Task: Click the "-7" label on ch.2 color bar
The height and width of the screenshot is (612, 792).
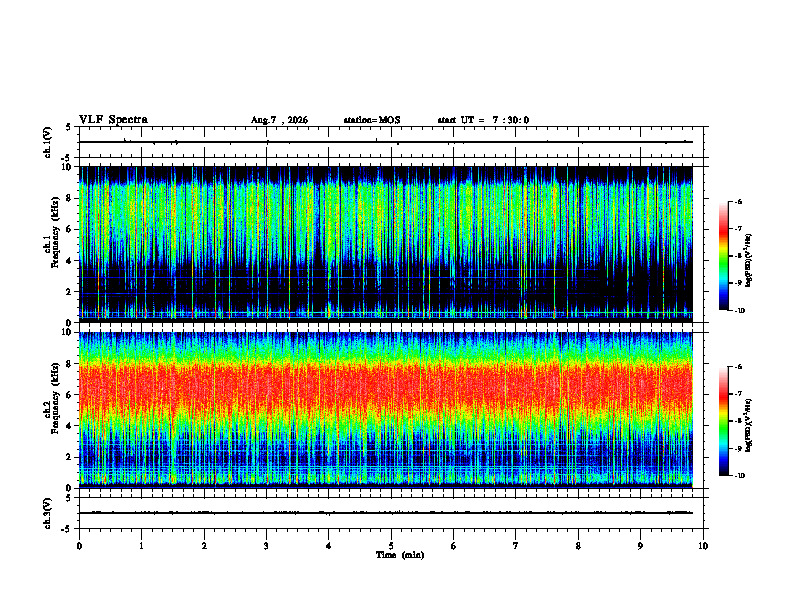Action: (x=737, y=394)
